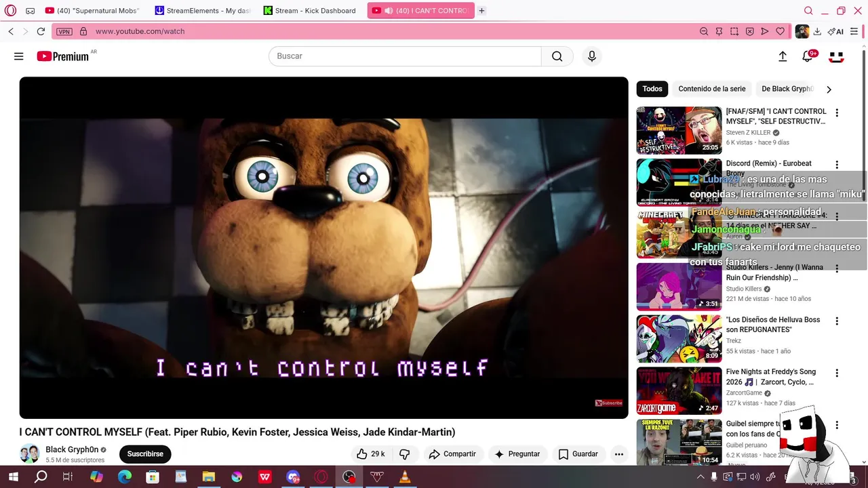The height and width of the screenshot is (488, 868).
Task: Save the video with Guardar button
Action: 578,454
